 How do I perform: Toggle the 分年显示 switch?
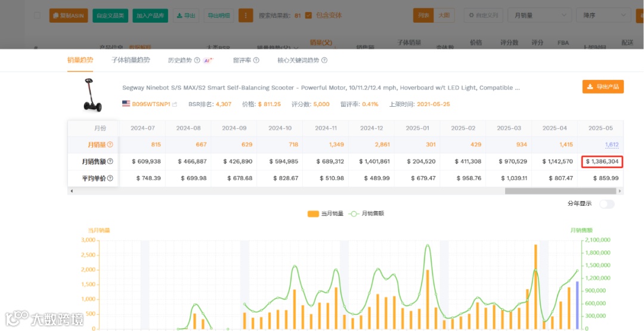606,204
